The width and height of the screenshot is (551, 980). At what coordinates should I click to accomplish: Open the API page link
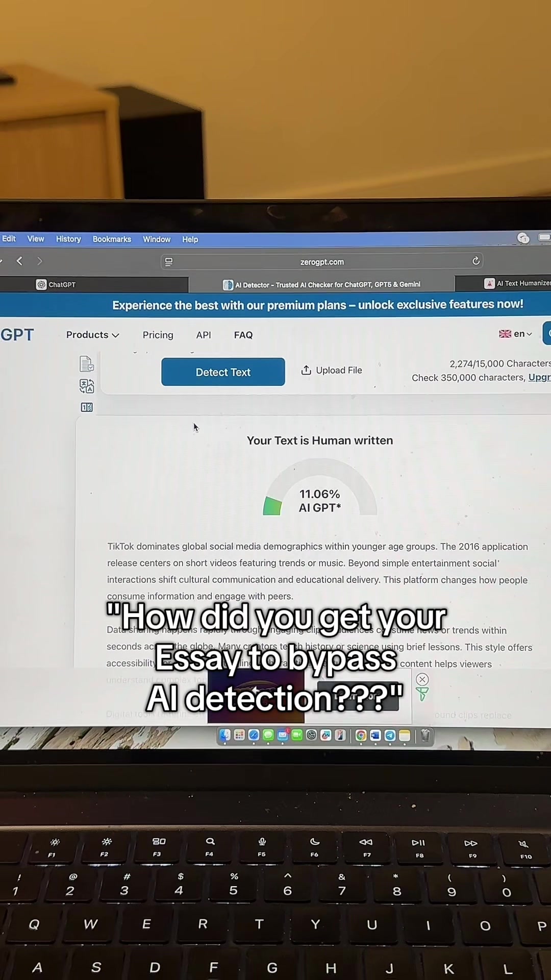(203, 335)
